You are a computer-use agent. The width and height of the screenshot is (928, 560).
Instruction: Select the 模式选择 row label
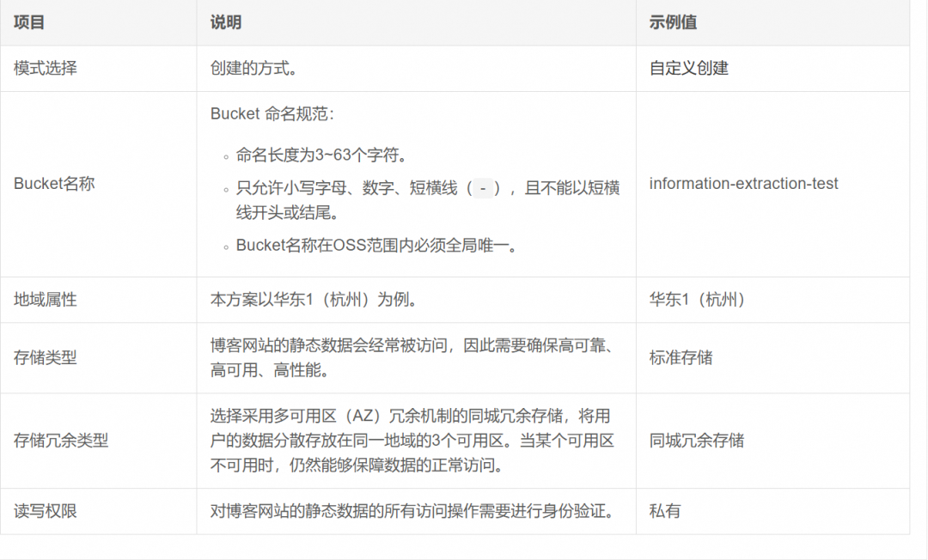(x=45, y=68)
